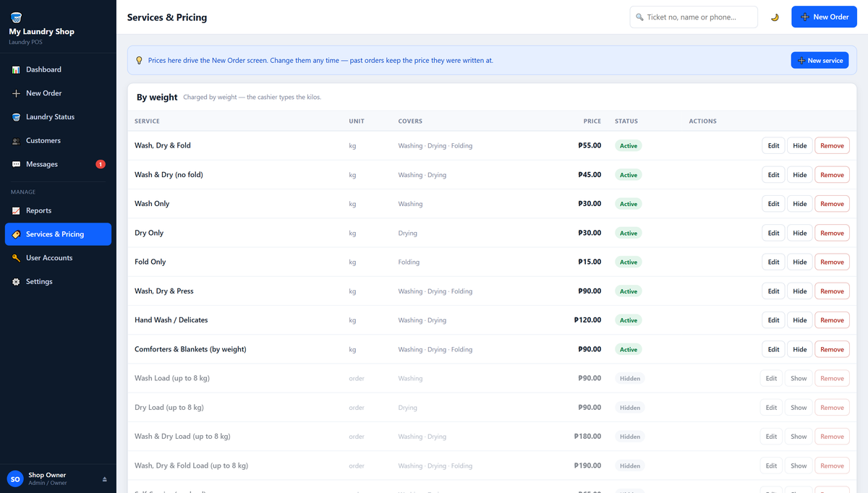The width and height of the screenshot is (868, 493).
Task: Click the New service button
Action: click(820, 61)
